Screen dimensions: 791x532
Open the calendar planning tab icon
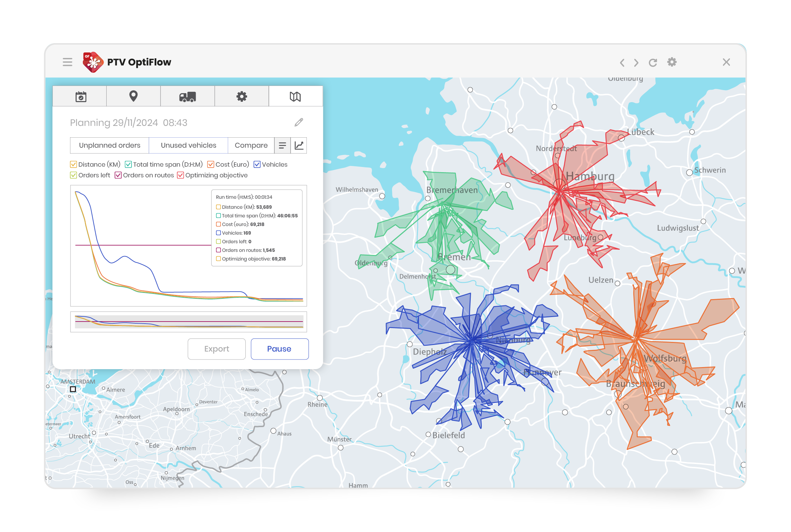point(81,97)
